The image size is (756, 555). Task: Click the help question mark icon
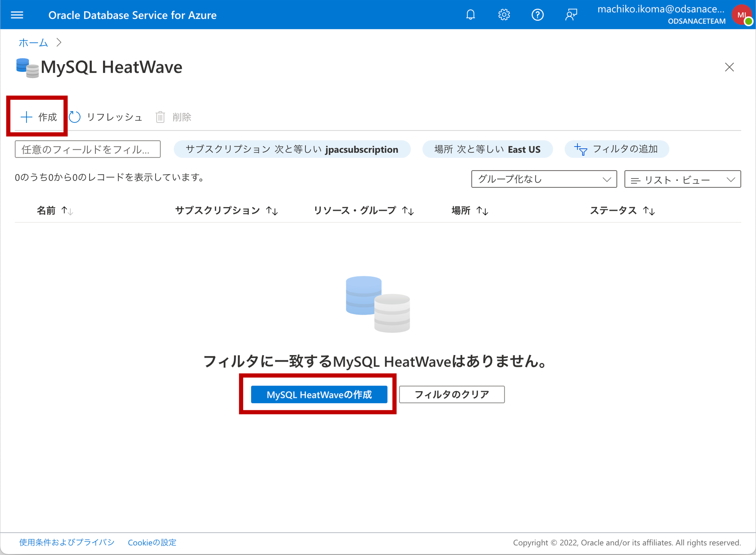point(537,15)
